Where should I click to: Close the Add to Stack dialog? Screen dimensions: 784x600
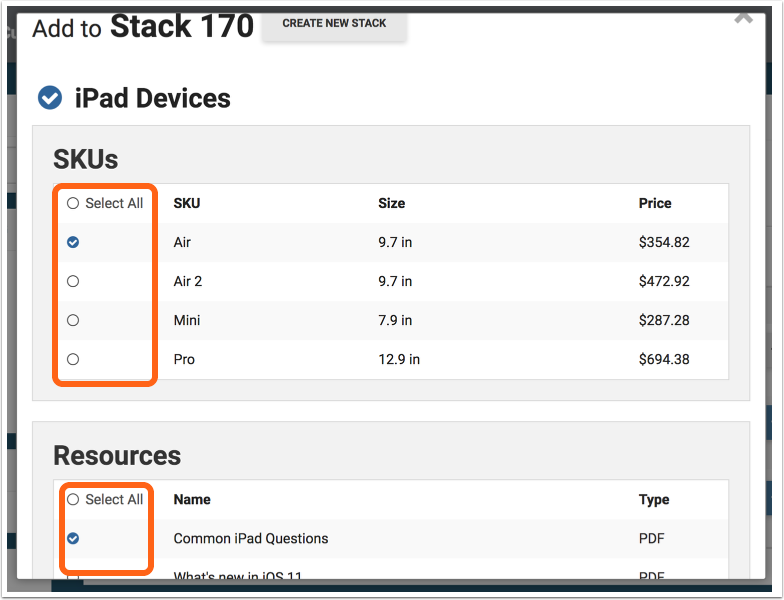coord(743,18)
